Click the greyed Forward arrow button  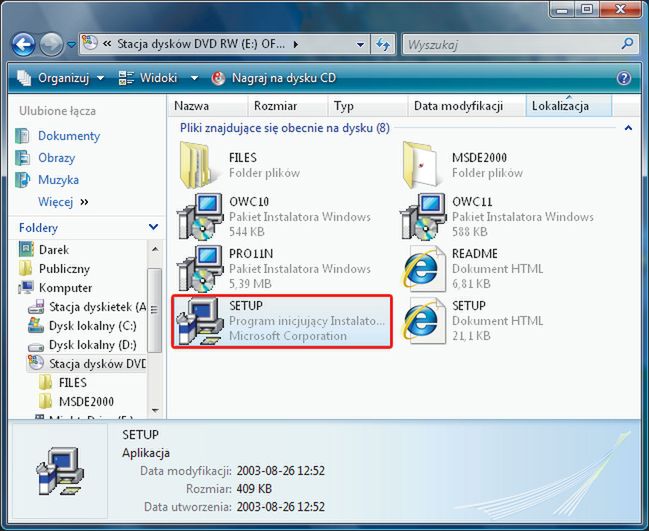coord(51,45)
